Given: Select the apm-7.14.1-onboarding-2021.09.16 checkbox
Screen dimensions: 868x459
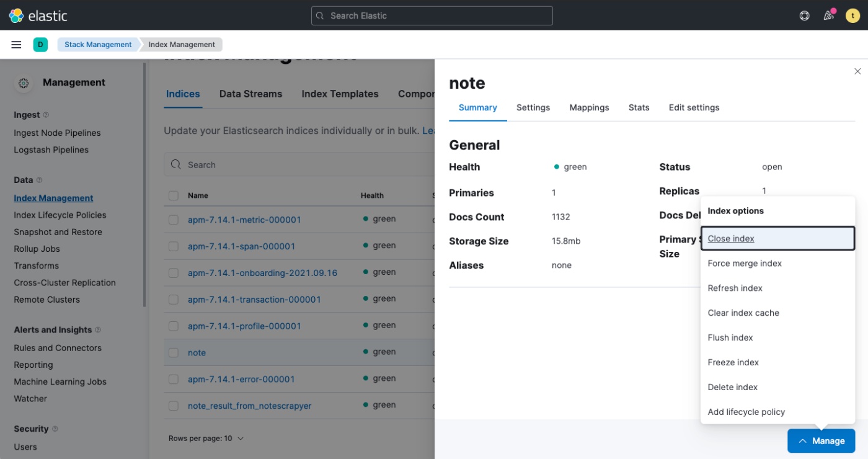Looking at the screenshot, I should tap(174, 273).
